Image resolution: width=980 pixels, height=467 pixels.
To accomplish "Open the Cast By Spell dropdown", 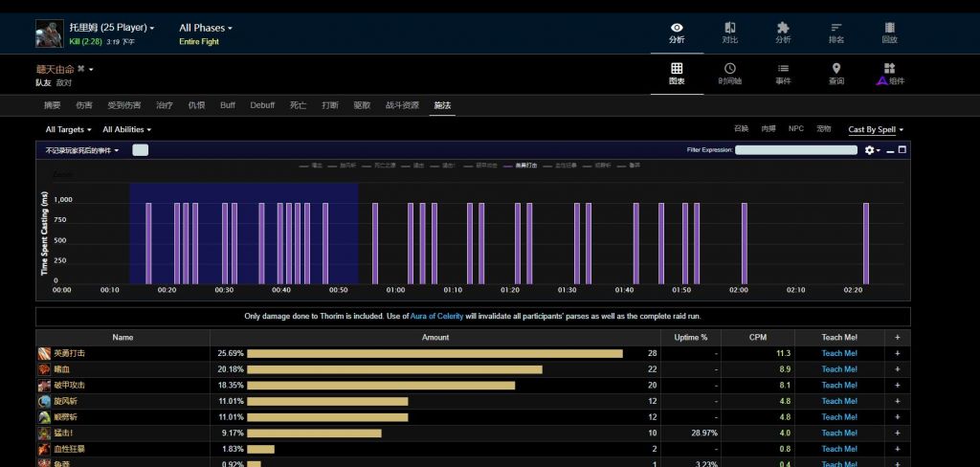I will (876, 129).
